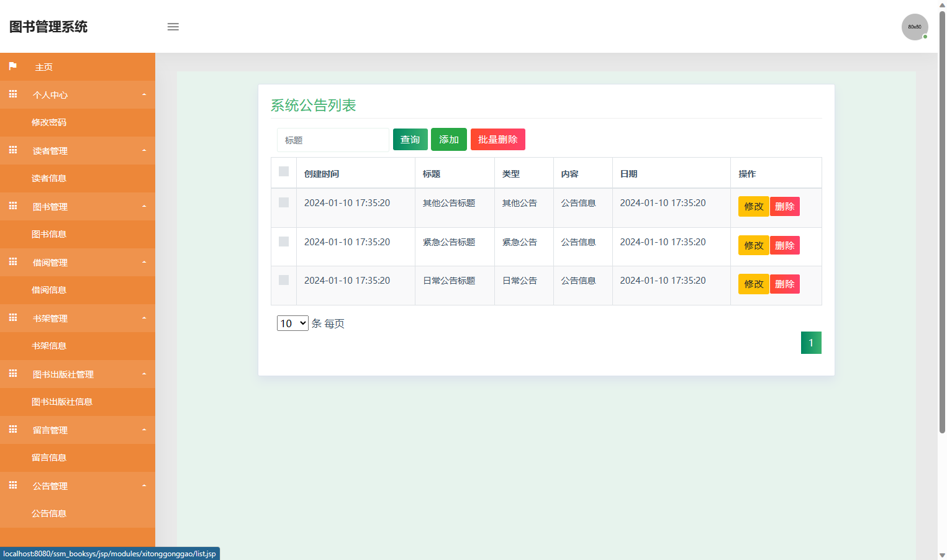Click the flag icon next to 主页

12,66
